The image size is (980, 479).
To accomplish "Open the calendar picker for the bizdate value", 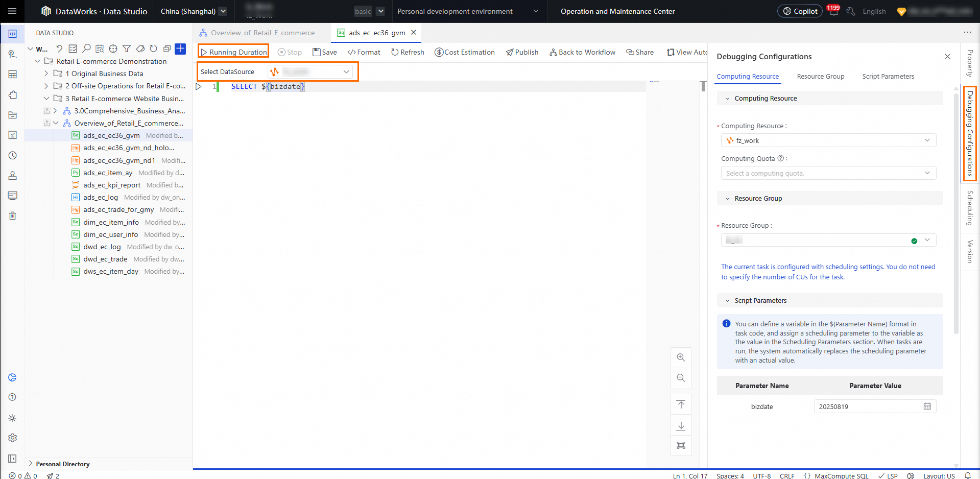I will click(927, 406).
